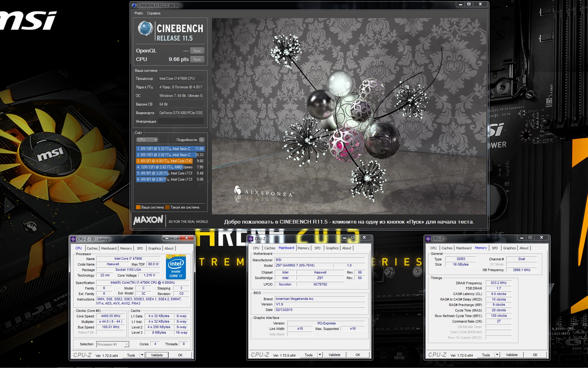
Task: Select ranking row 4 AMD Opteron 7.95
Action: [x=170, y=167]
